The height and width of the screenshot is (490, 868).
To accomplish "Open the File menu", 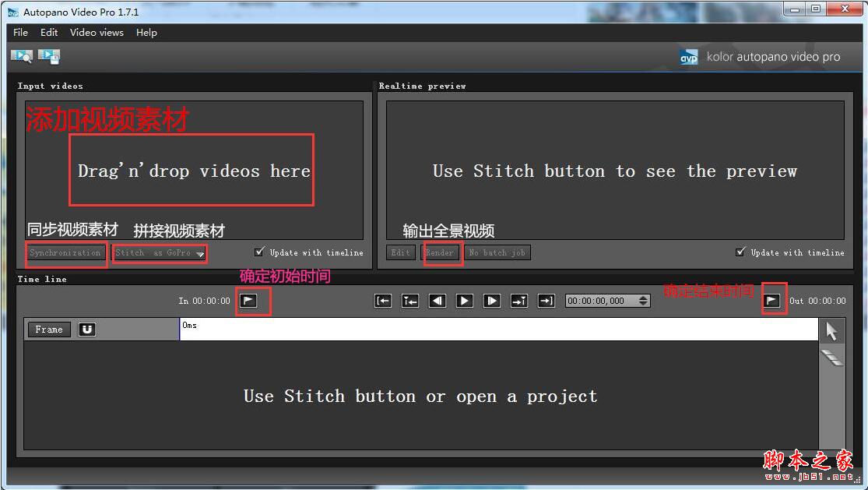I will [x=20, y=33].
